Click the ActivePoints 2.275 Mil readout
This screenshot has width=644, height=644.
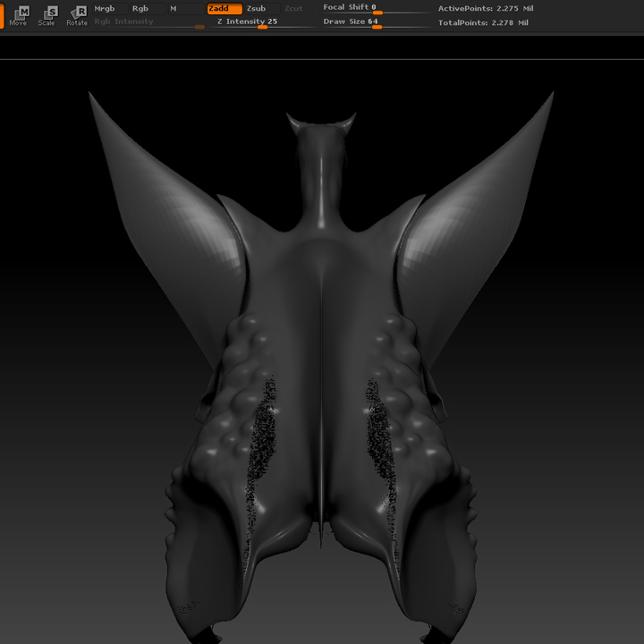(x=486, y=9)
